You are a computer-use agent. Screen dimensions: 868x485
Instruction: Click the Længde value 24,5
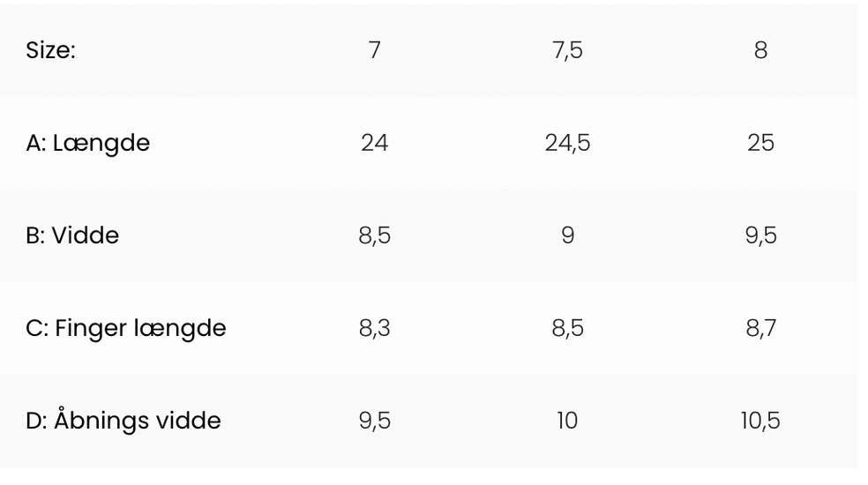[x=567, y=143]
